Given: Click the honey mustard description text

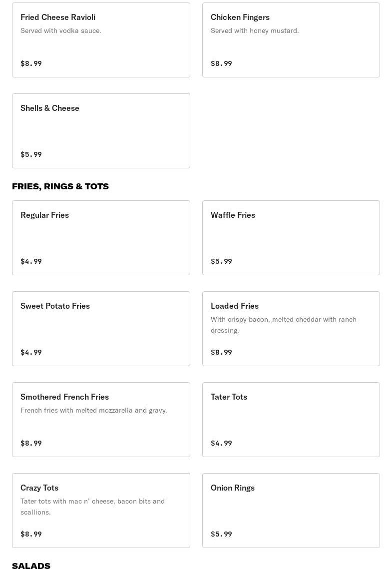Looking at the screenshot, I should click(255, 30).
